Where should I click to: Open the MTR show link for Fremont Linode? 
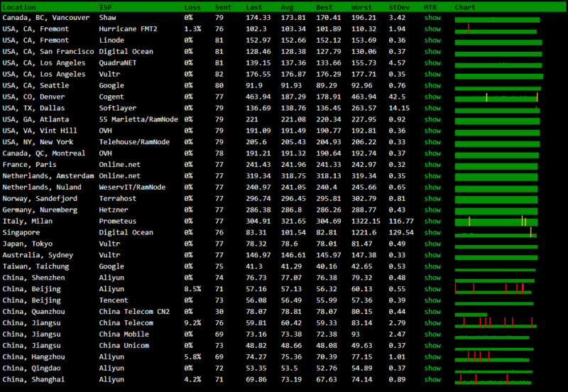432,40
